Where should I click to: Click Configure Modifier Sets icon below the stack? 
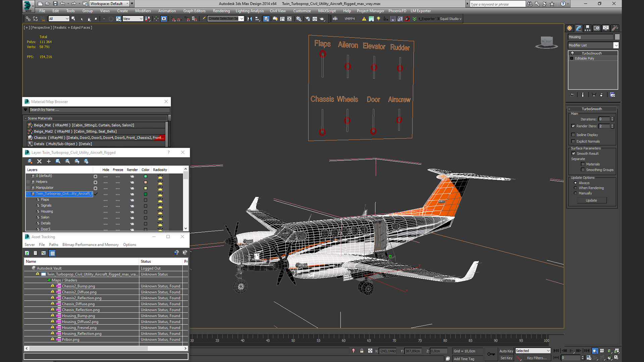click(x=612, y=95)
